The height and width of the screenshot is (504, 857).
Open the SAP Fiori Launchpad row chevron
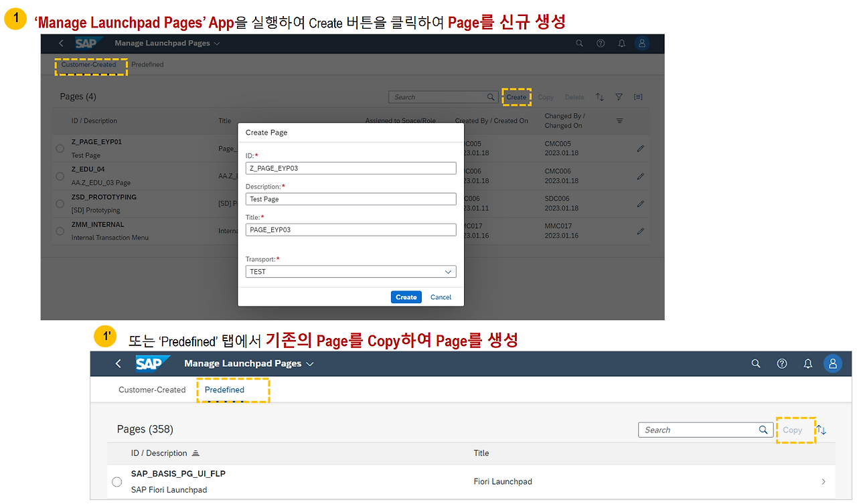824,481
